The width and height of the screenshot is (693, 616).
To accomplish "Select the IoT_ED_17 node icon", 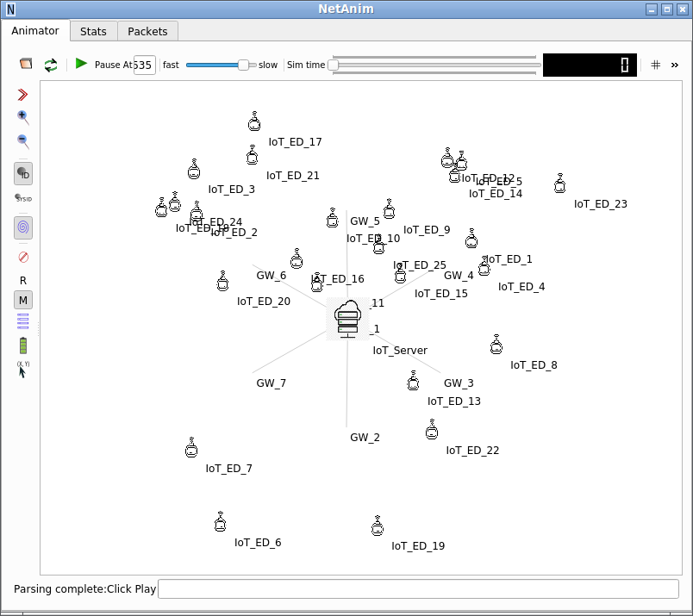I will point(254,121).
